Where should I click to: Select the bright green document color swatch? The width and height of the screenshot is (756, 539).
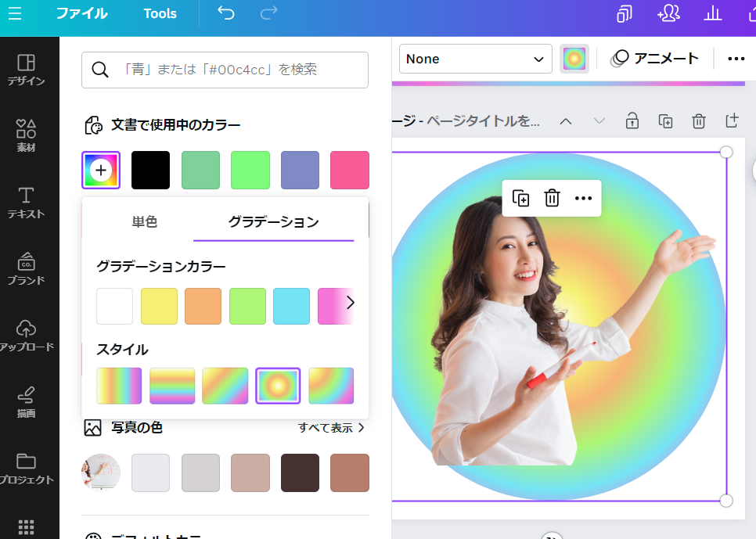tap(250, 171)
